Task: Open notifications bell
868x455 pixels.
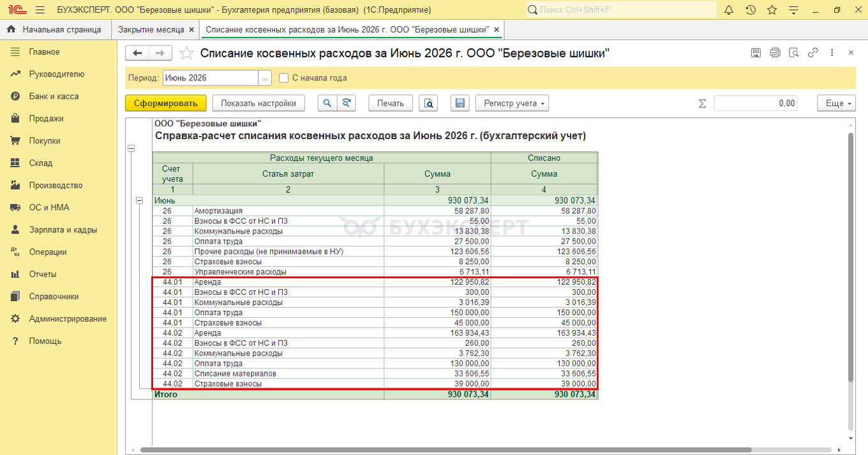Action: click(x=729, y=10)
